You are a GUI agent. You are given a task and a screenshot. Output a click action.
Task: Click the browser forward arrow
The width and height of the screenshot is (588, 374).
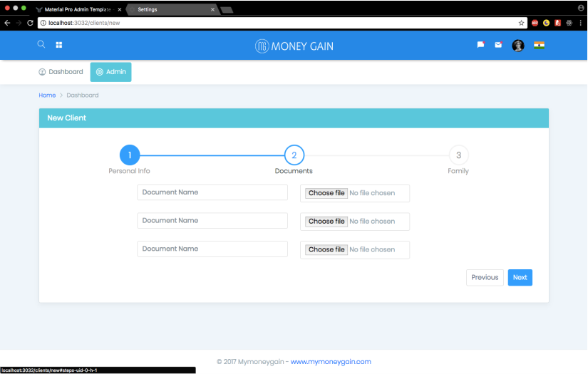(19, 23)
